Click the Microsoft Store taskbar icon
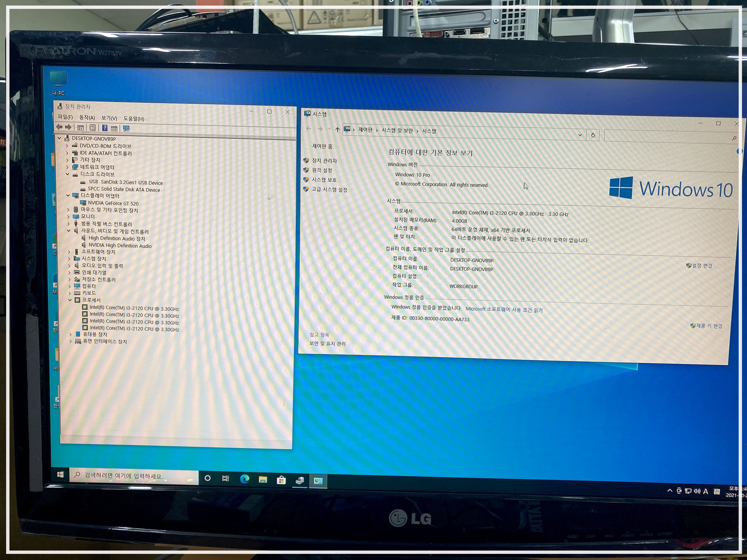This screenshot has height=560, width=747. click(x=281, y=480)
